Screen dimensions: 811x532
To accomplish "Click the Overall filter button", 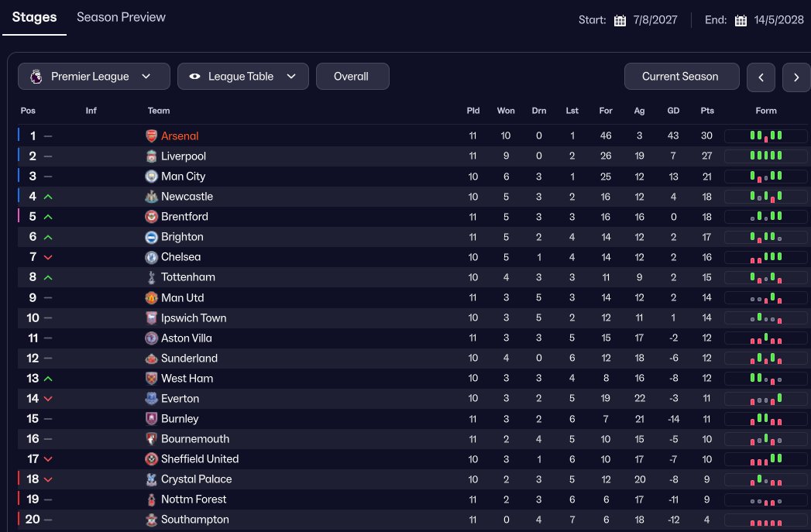I will tap(352, 77).
